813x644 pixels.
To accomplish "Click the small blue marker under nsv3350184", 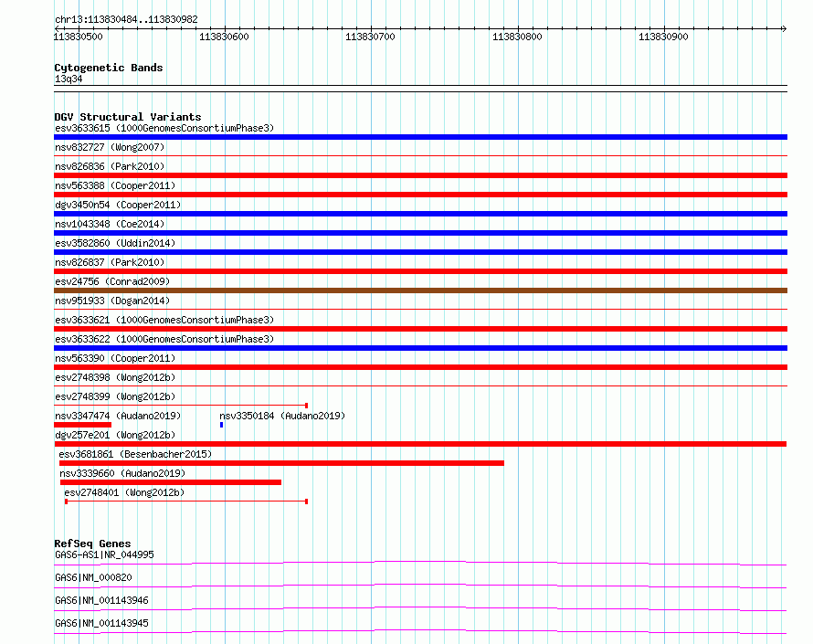I will coord(221,425).
